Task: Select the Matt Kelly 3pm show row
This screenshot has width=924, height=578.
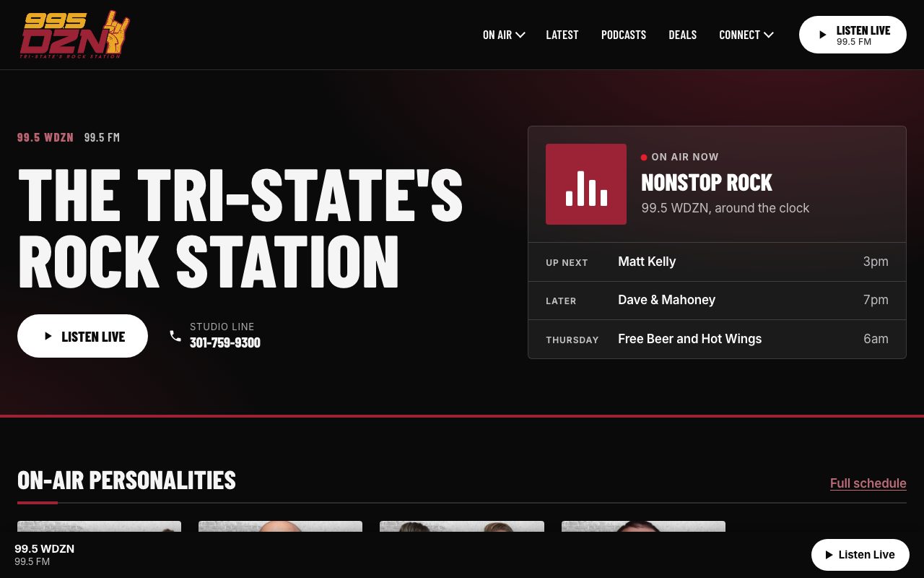Action: [x=717, y=262]
